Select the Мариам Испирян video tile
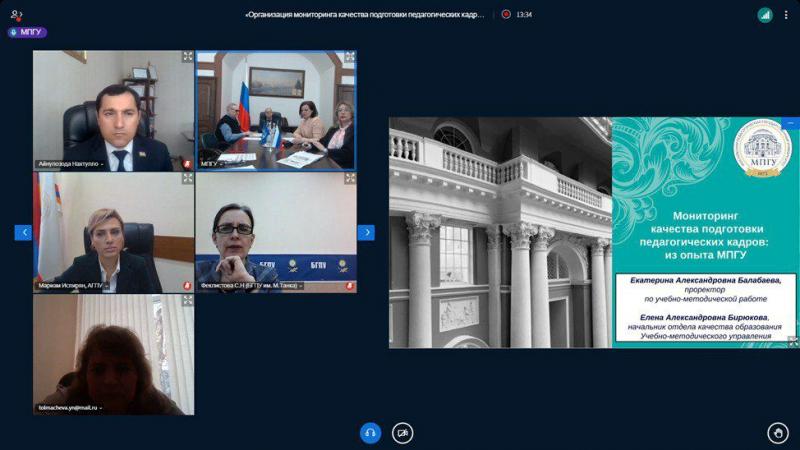 [114, 233]
